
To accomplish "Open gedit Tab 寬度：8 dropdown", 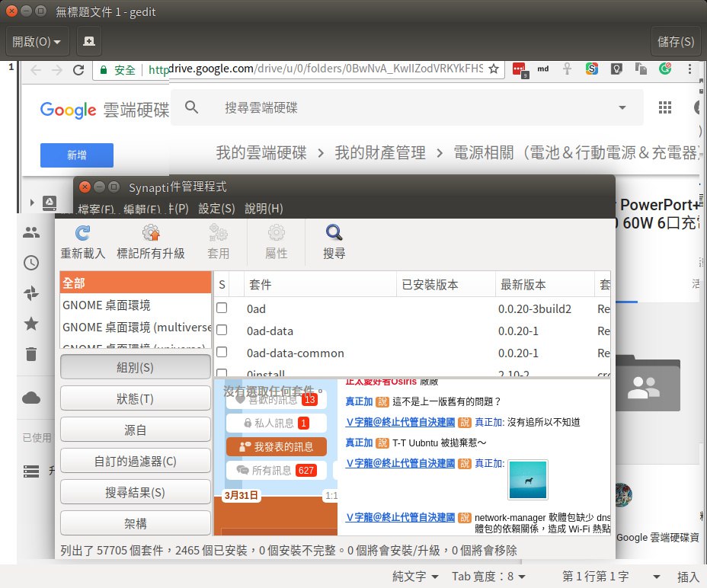I will pyautogui.click(x=489, y=577).
